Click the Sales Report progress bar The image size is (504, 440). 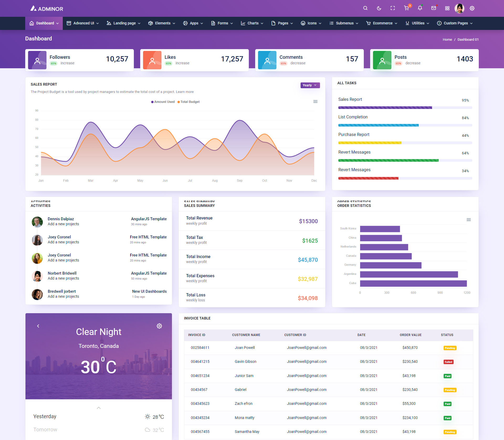pyautogui.click(x=405, y=108)
